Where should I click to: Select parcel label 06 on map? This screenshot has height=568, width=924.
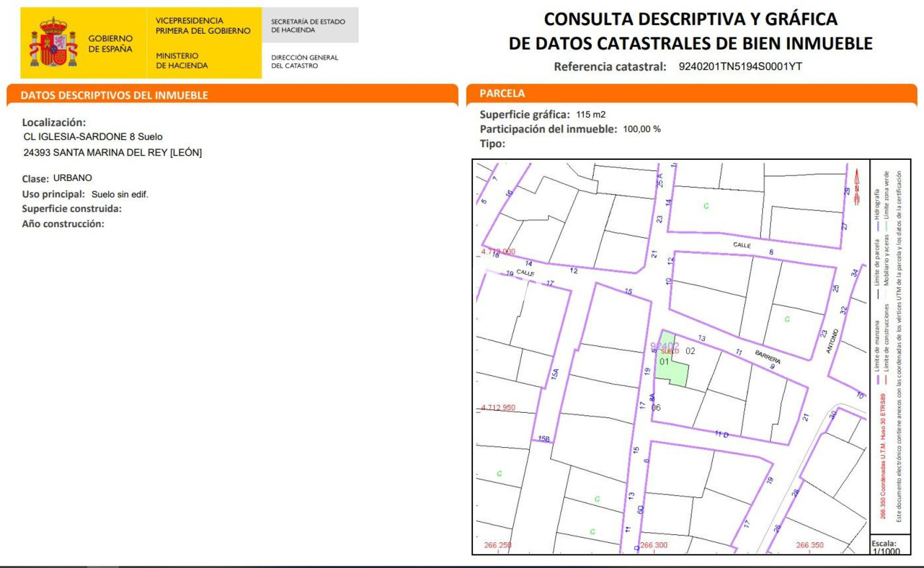point(656,408)
